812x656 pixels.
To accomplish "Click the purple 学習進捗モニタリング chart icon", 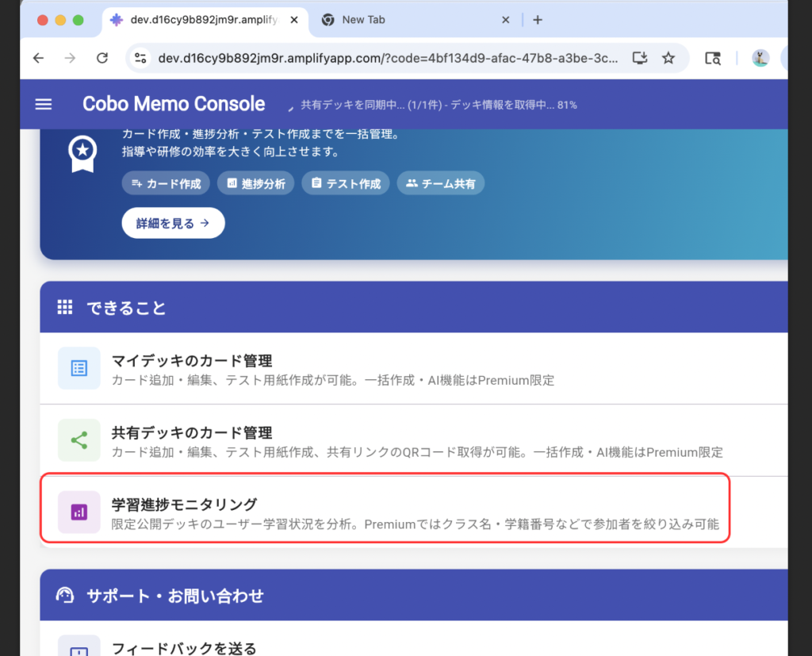I will coord(79,512).
